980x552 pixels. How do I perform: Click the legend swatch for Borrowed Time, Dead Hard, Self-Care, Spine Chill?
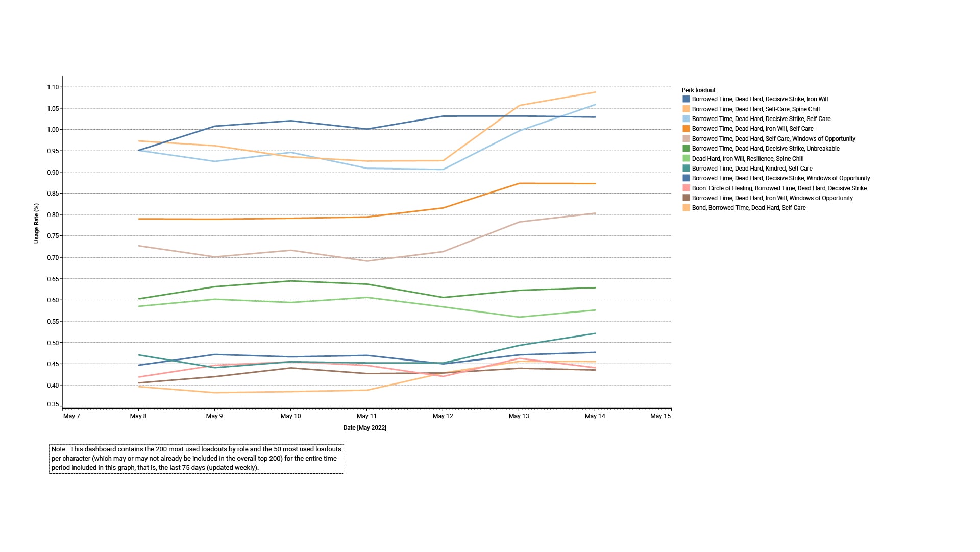[x=686, y=109]
